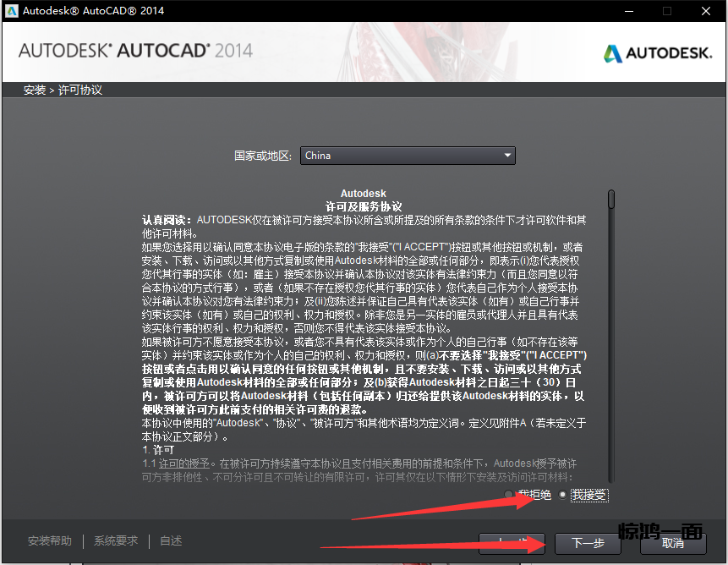Click the arrow on the China combo box
The width and height of the screenshot is (728, 565).
507,156
